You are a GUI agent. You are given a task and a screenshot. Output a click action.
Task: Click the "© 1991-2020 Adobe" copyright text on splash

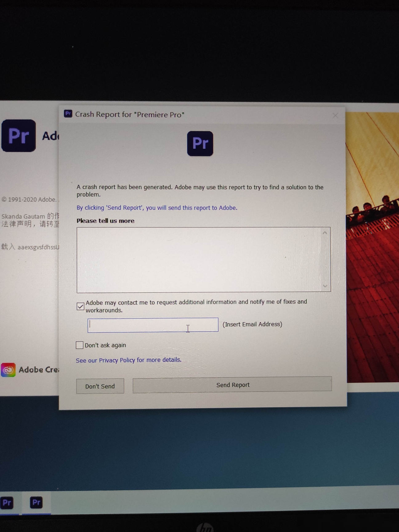click(29, 199)
